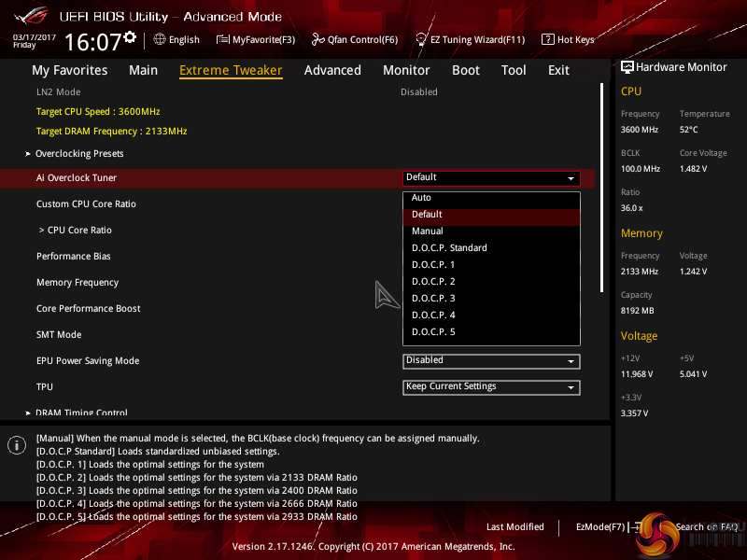Viewport: 747px width, 560px height.
Task: Pick D.O.C.P. 5 in the list
Action: (433, 332)
